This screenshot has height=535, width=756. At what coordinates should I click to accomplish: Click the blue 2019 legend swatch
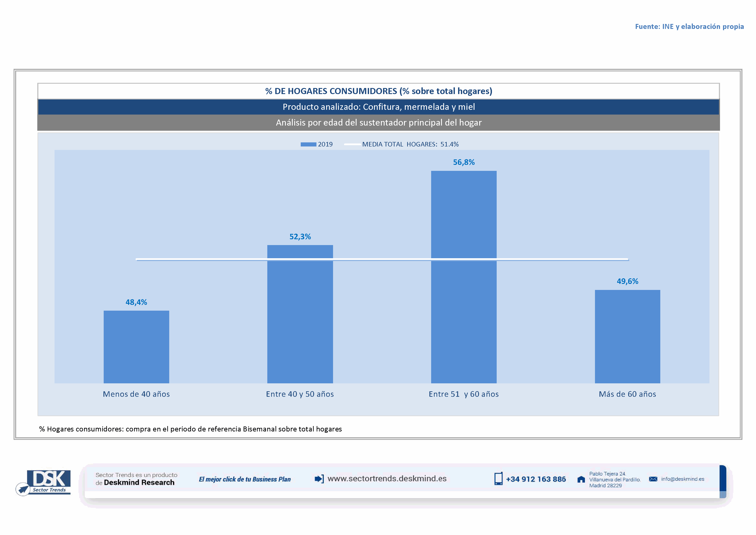(x=308, y=144)
